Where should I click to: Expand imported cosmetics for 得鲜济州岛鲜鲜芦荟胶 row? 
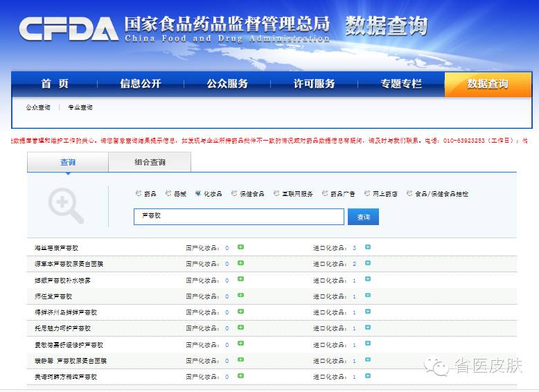(x=368, y=311)
